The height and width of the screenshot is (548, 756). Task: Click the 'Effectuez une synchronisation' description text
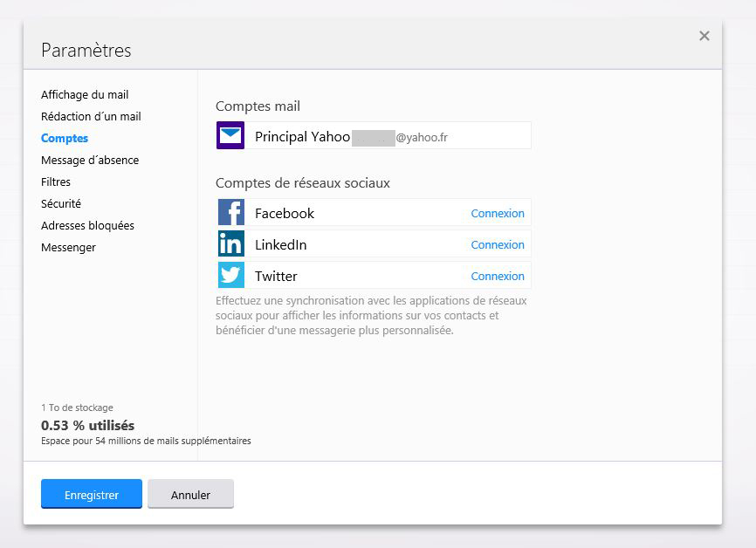coord(371,316)
